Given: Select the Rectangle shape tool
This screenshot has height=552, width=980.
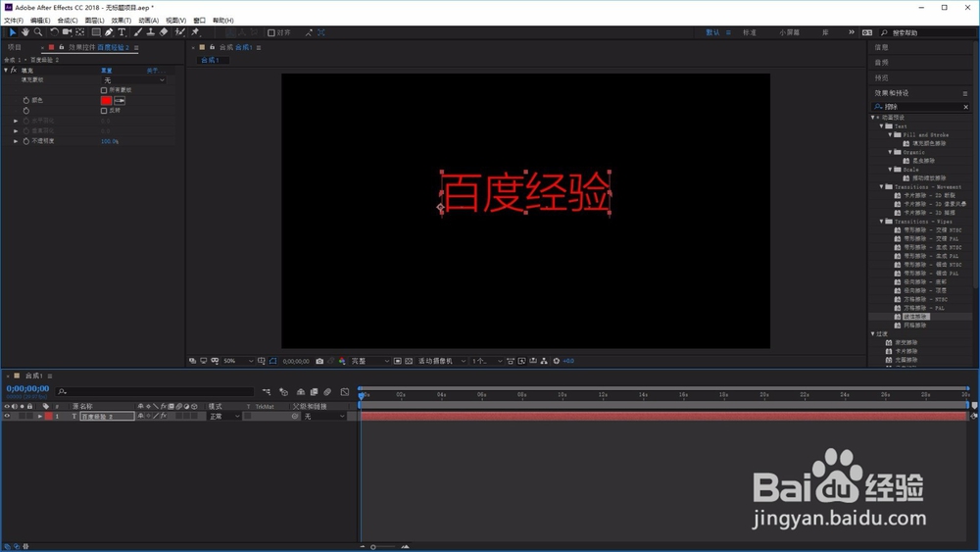Looking at the screenshot, I should click(96, 32).
